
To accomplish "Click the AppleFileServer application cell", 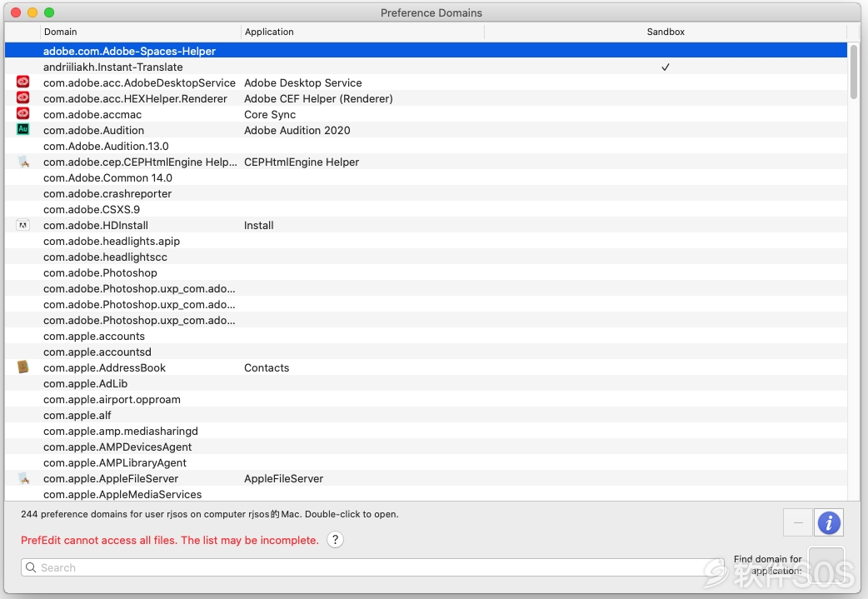I will [283, 478].
